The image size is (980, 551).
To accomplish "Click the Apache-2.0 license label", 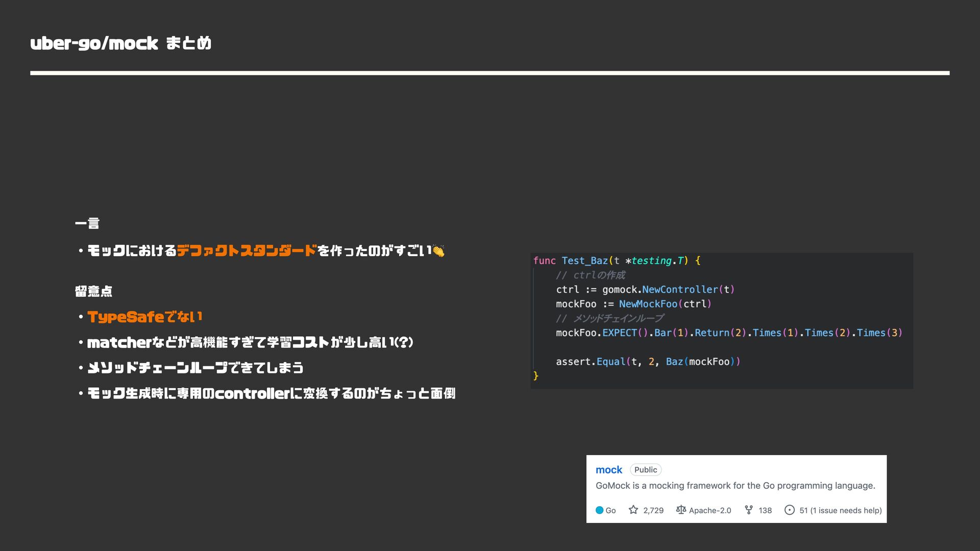I will 710,510.
